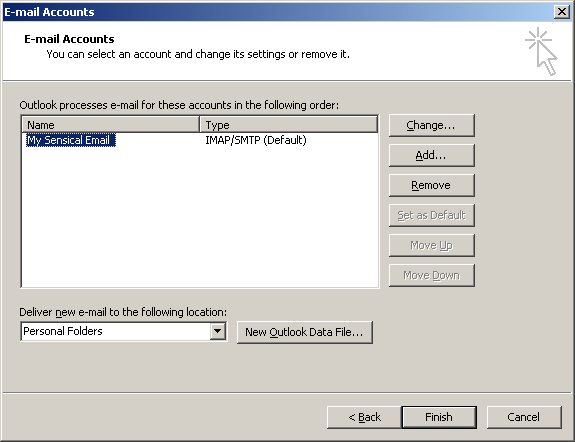Create a New Outlook Data File
The height and width of the screenshot is (442, 575).
click(x=305, y=332)
